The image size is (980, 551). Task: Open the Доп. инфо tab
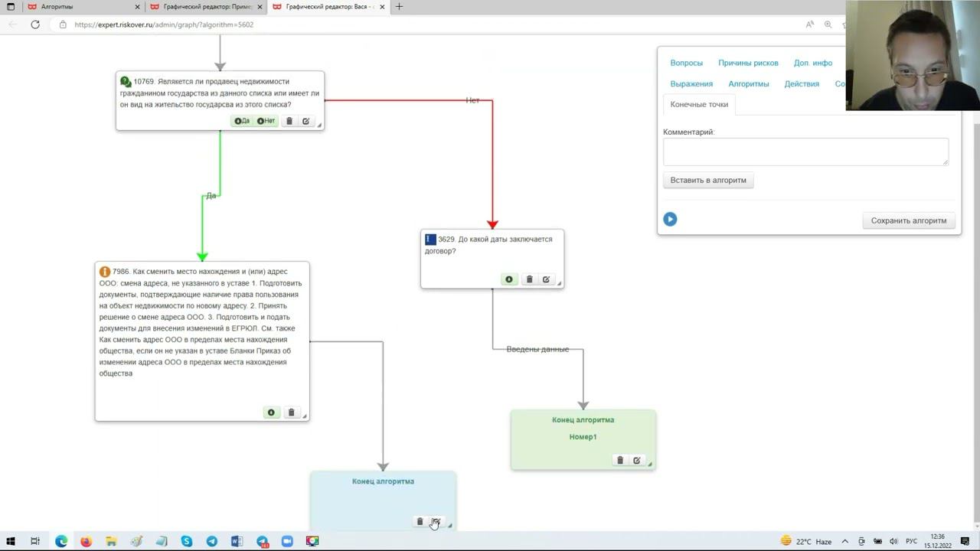tap(813, 63)
